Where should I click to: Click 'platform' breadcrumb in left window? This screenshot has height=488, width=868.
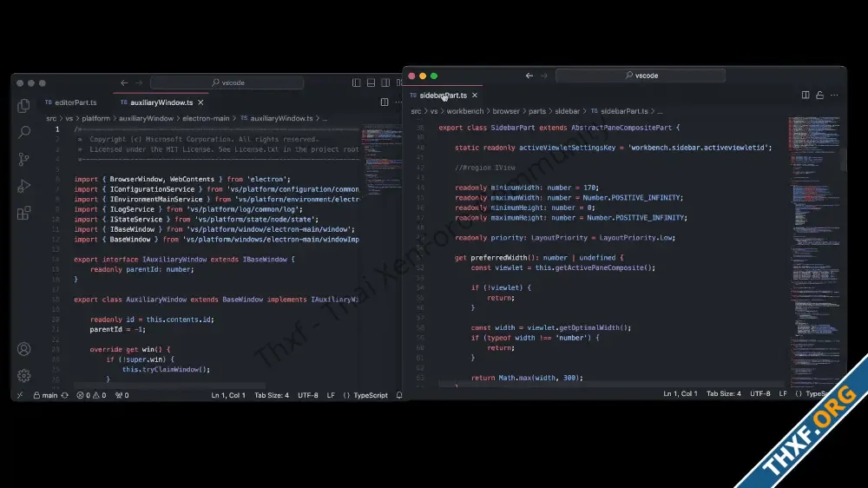(x=95, y=118)
